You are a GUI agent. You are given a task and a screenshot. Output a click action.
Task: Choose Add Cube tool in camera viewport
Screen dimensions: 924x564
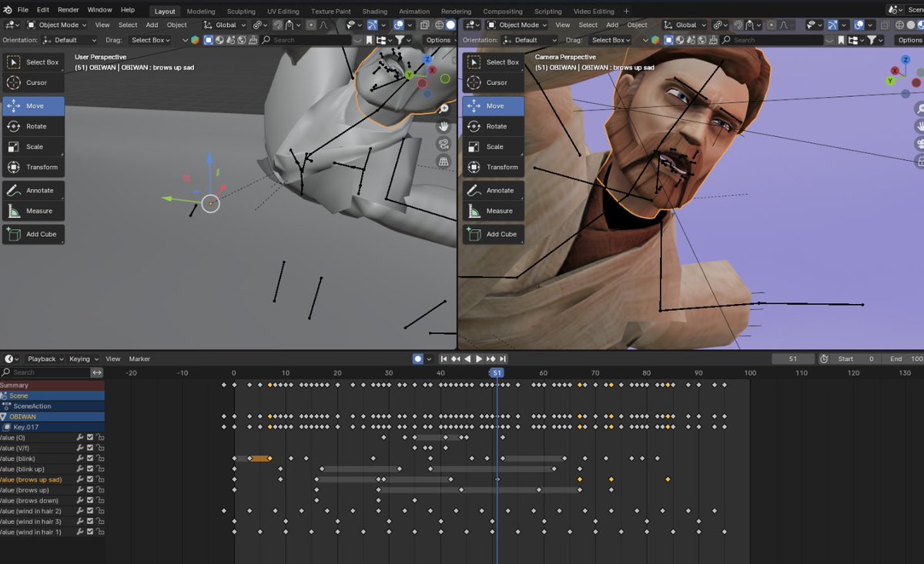click(494, 234)
